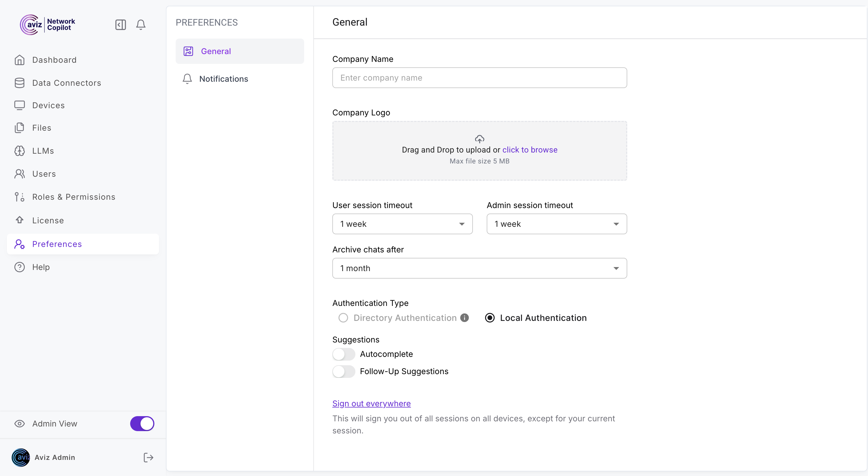The width and height of the screenshot is (868, 476).
Task: Select Local Authentication radio button
Action: point(490,318)
